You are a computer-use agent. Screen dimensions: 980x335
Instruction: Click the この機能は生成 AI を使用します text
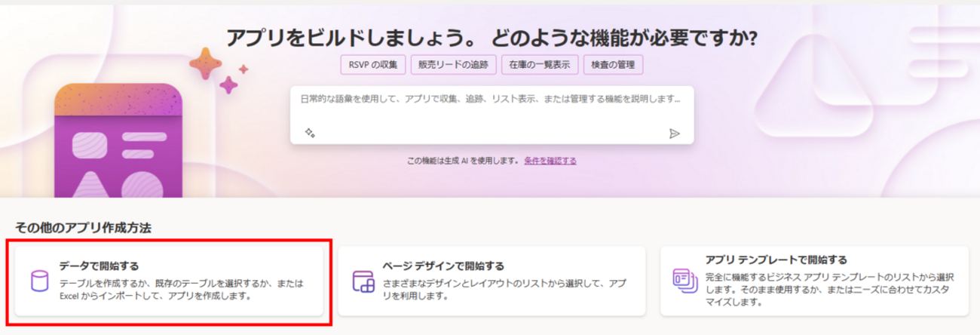464,161
